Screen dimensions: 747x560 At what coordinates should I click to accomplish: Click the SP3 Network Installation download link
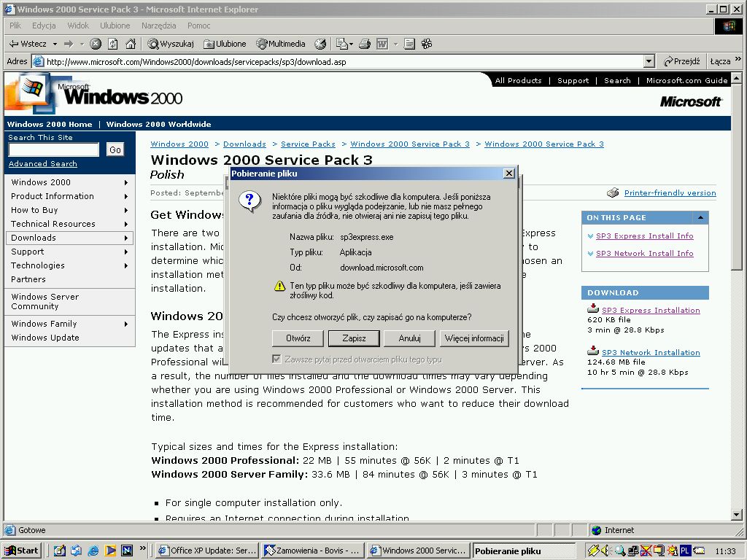(x=651, y=352)
